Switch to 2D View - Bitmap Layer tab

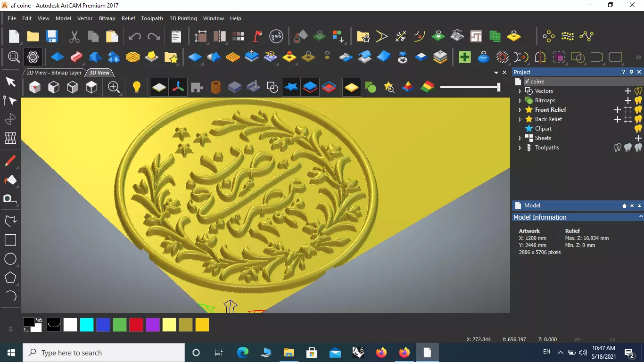(54, 73)
